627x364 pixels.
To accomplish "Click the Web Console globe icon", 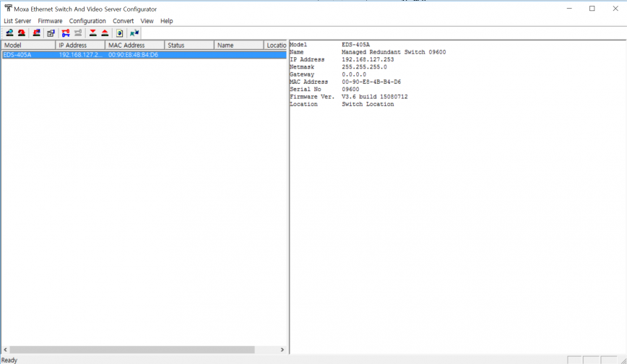I will coord(120,32).
